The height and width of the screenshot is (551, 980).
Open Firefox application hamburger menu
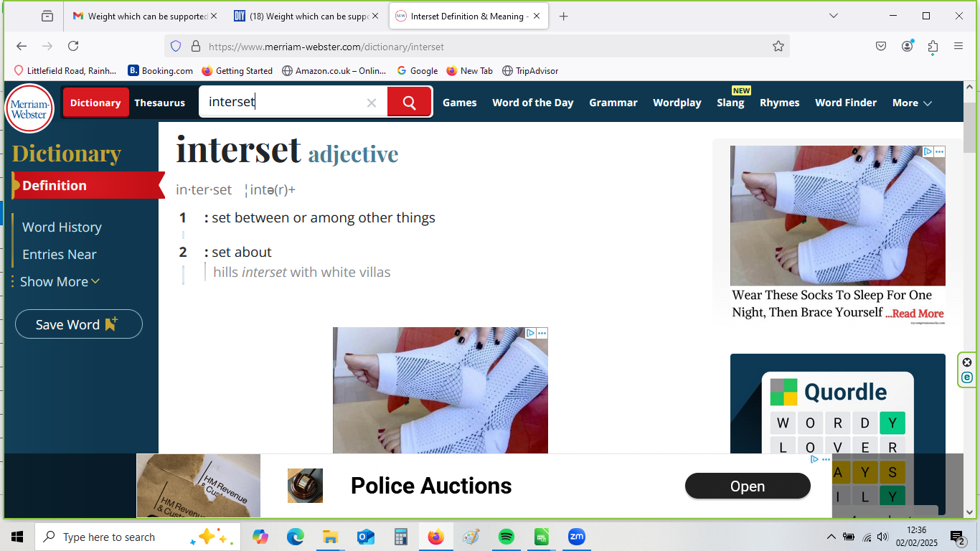pyautogui.click(x=958, y=46)
